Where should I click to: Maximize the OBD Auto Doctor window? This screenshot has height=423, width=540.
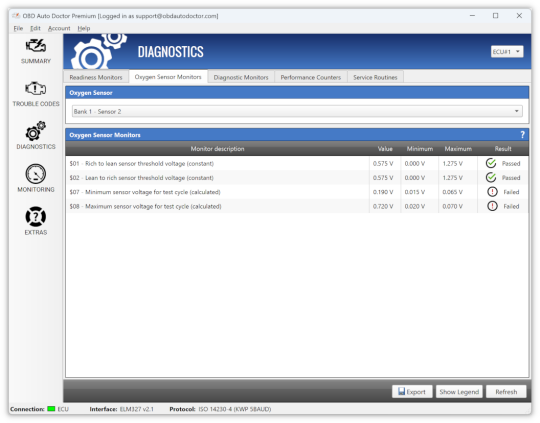pyautogui.click(x=495, y=16)
